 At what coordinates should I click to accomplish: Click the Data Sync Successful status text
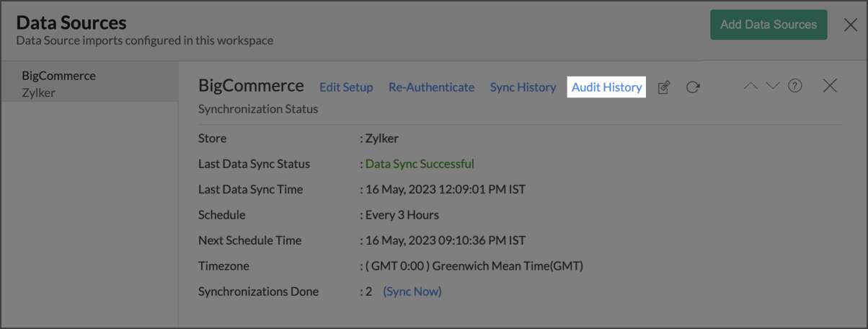[420, 164]
